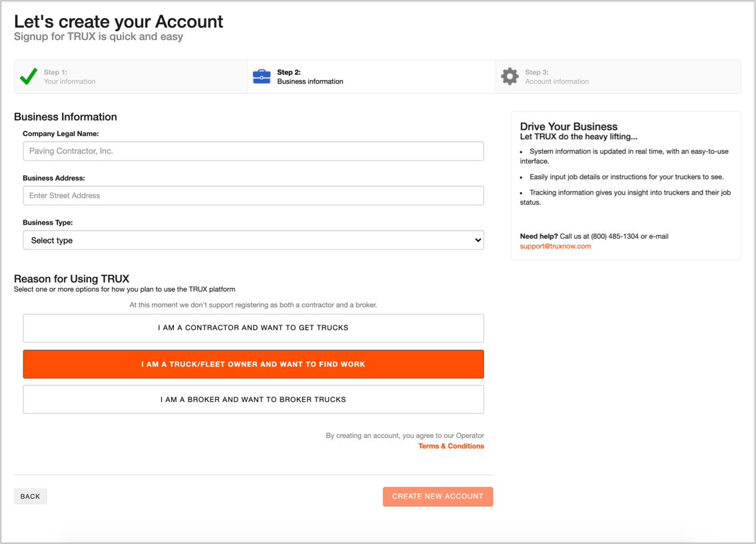Click 'By creating an account, you agree' text
The width and height of the screenshot is (756, 544).
click(x=405, y=435)
